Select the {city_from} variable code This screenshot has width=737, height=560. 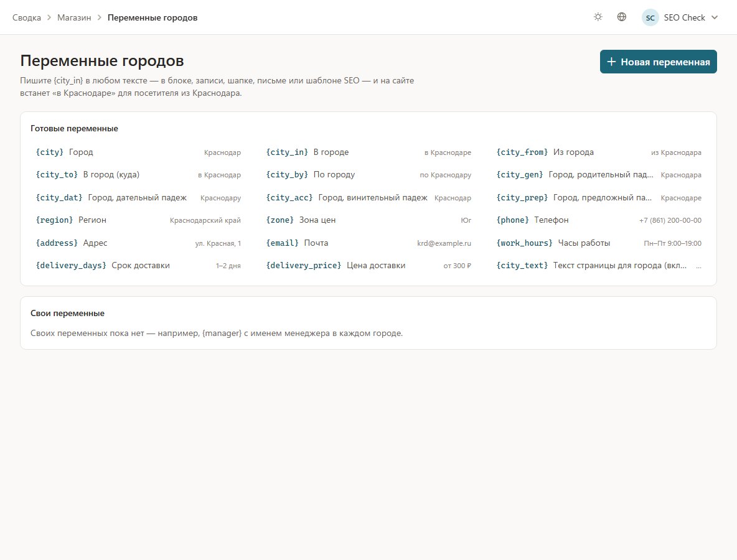coord(522,152)
